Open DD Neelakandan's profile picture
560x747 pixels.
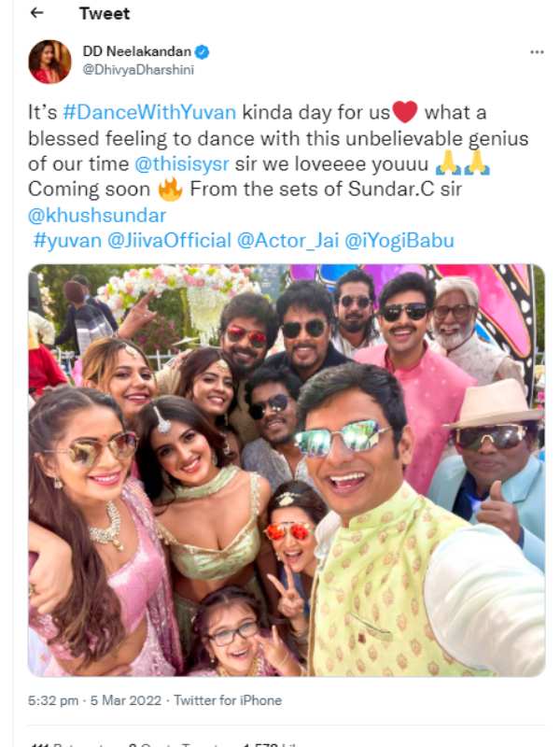tap(50, 62)
